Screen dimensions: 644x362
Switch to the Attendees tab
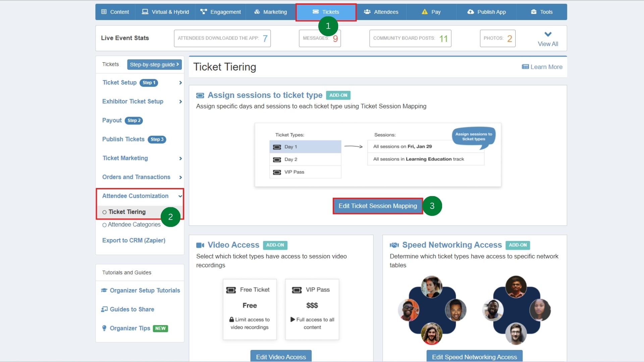tap(381, 12)
